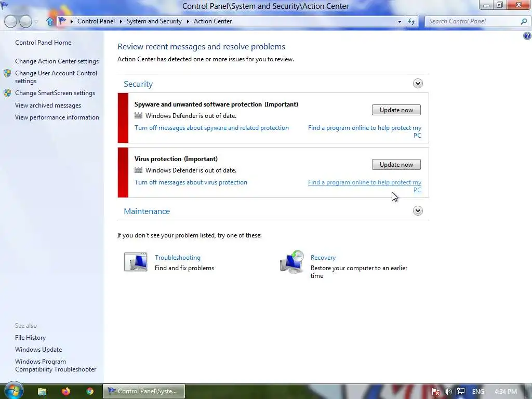This screenshot has height=399, width=532.
Task: Turn off messages about spyware and related protection
Action: [x=212, y=128]
